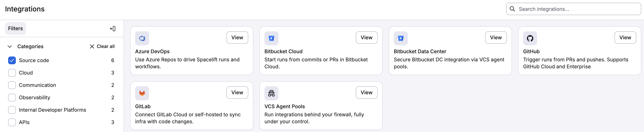
Task: Check the APIs filter checkbox
Action: coord(12,122)
